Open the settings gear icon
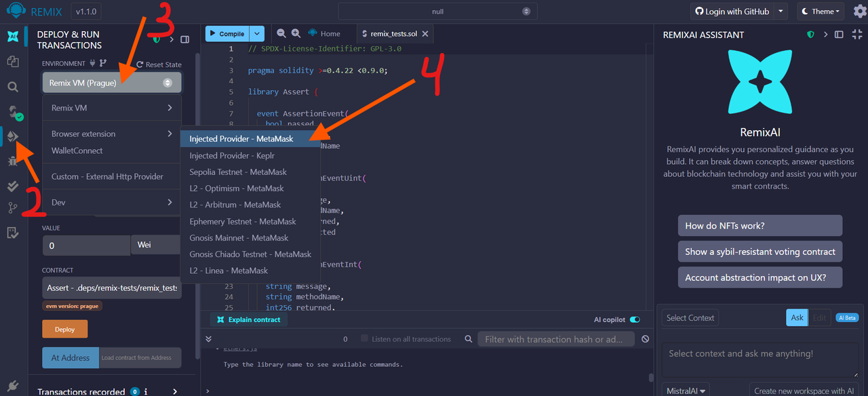This screenshot has width=868, height=396. 859,12
